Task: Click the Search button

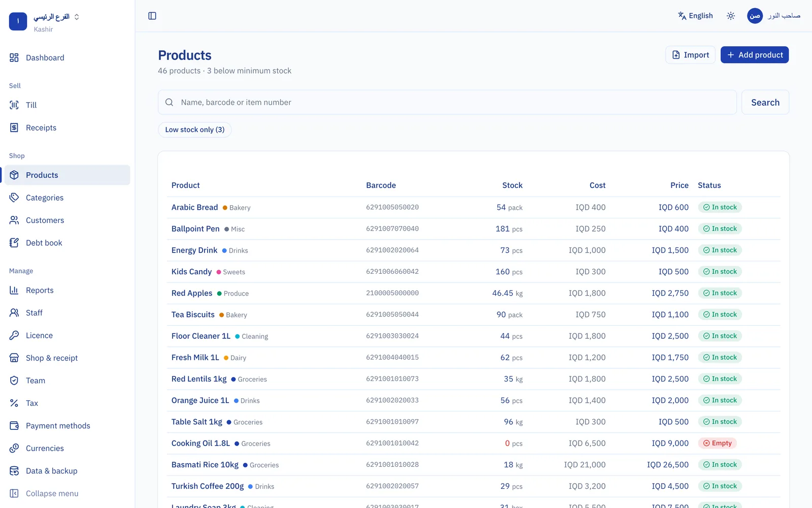Action: 765,102
